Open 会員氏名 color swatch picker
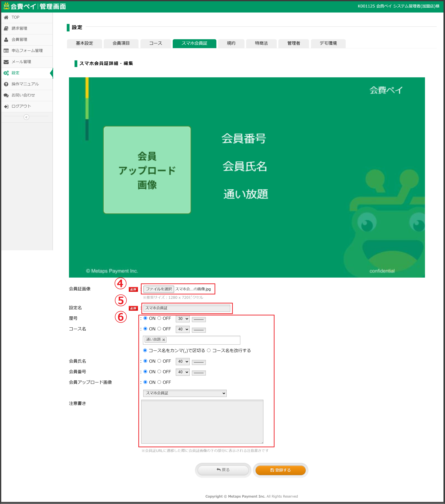 pos(199,362)
